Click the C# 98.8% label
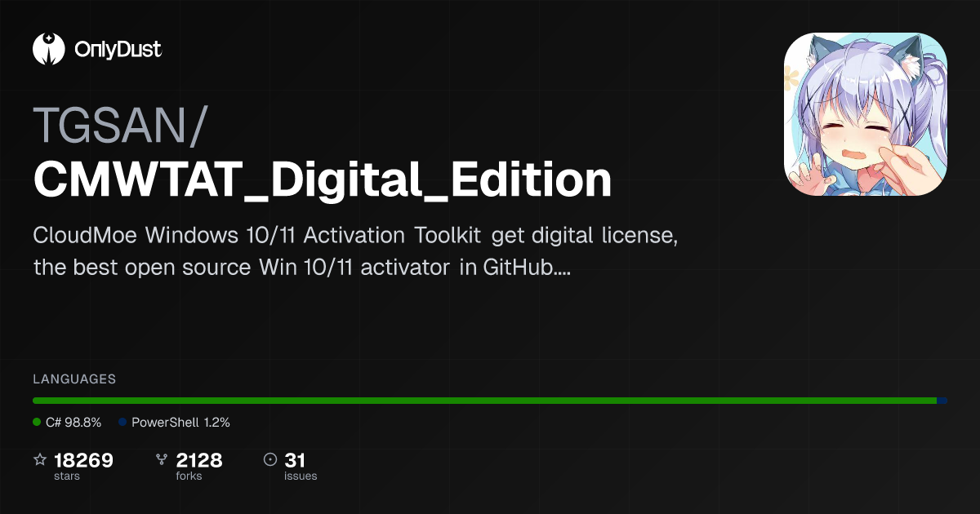The width and height of the screenshot is (980, 514). (73, 423)
